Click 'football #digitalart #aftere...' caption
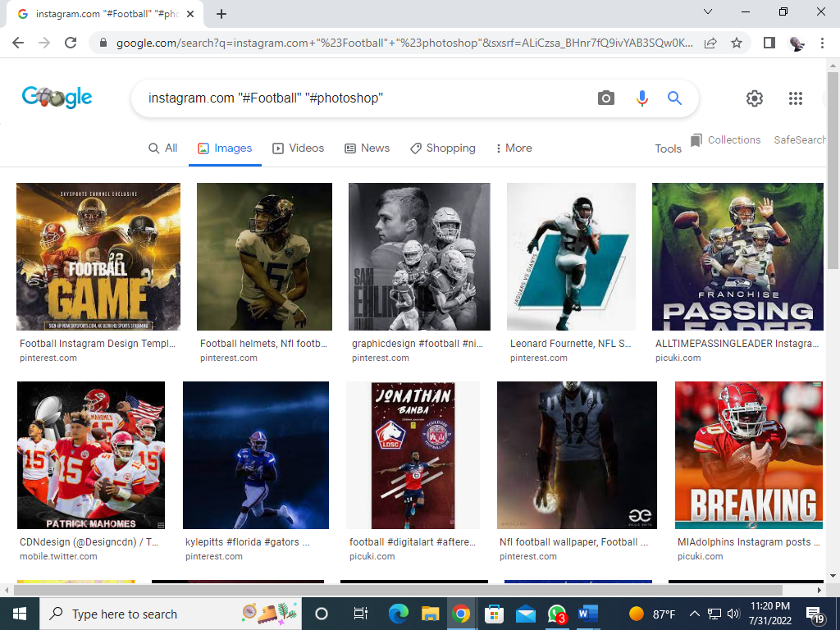This screenshot has width=840, height=630. (413, 542)
